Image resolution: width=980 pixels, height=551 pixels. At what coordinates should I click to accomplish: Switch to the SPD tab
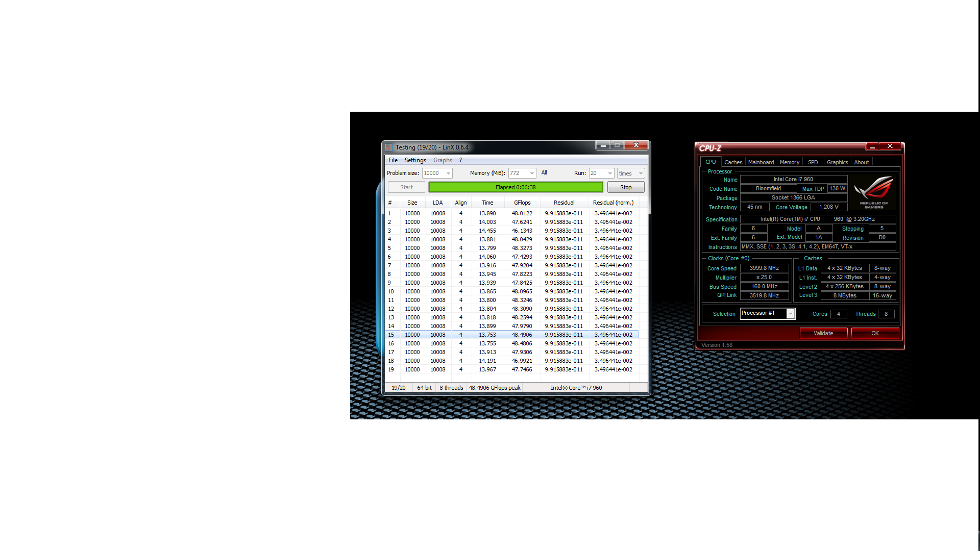[x=813, y=162]
